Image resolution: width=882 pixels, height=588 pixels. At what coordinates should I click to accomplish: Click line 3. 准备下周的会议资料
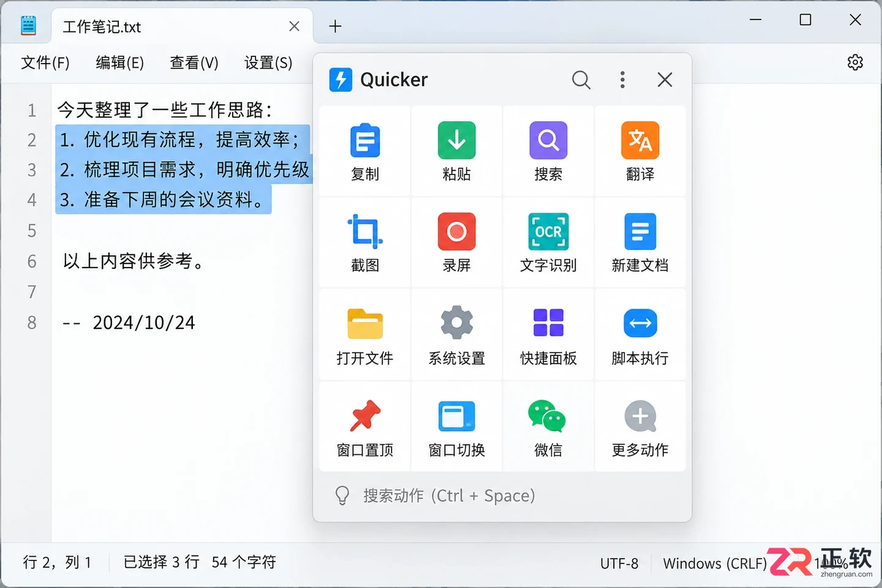tap(162, 200)
